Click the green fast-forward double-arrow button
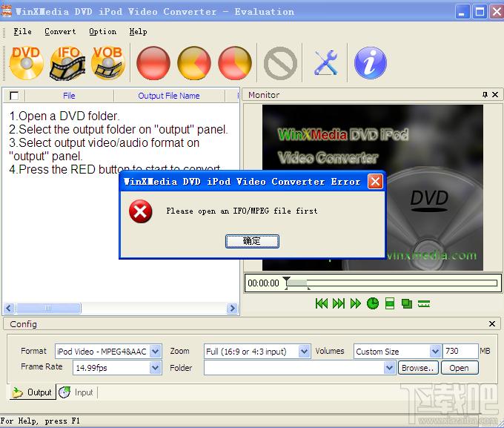504x428 pixels. [356, 303]
